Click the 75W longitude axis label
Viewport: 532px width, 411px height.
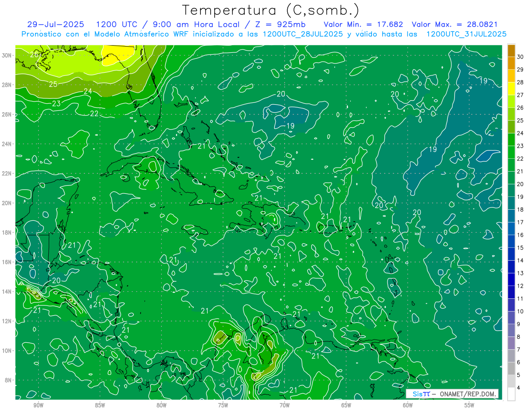coord(223,405)
